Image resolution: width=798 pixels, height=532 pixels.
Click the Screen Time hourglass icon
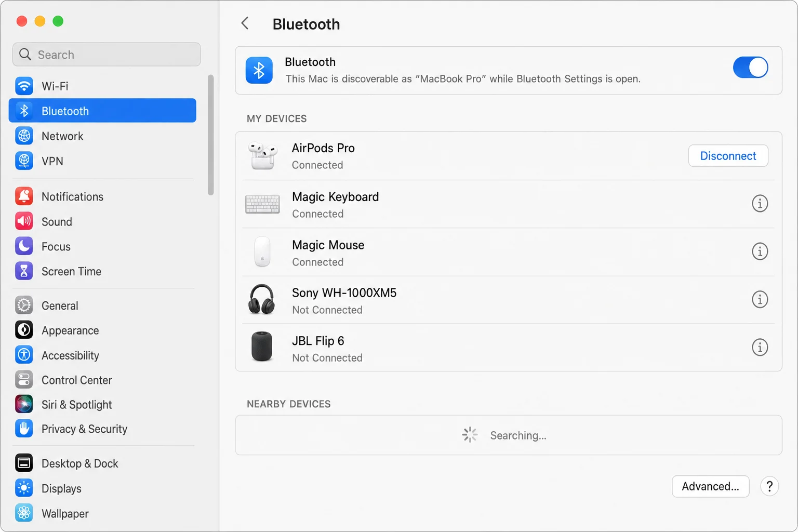tap(24, 271)
